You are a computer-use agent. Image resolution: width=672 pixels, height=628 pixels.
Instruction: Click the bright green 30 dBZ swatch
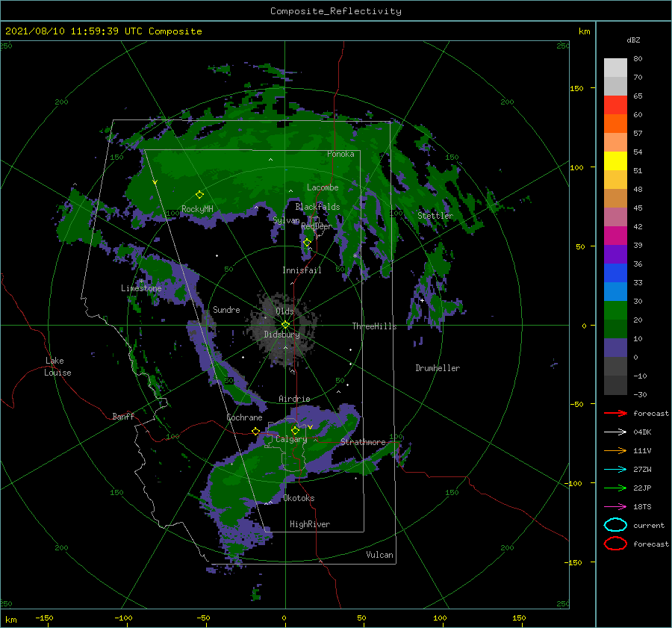pyautogui.click(x=615, y=310)
